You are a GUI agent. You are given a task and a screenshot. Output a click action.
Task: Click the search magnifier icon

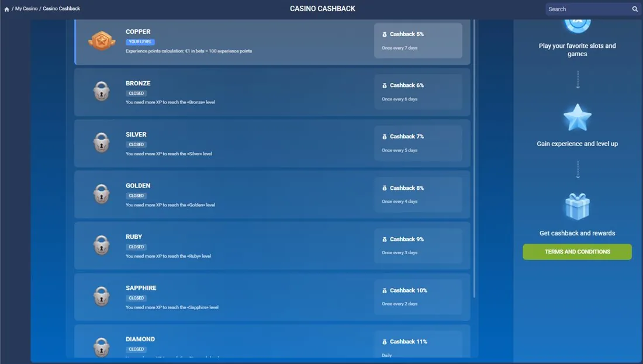pos(635,9)
